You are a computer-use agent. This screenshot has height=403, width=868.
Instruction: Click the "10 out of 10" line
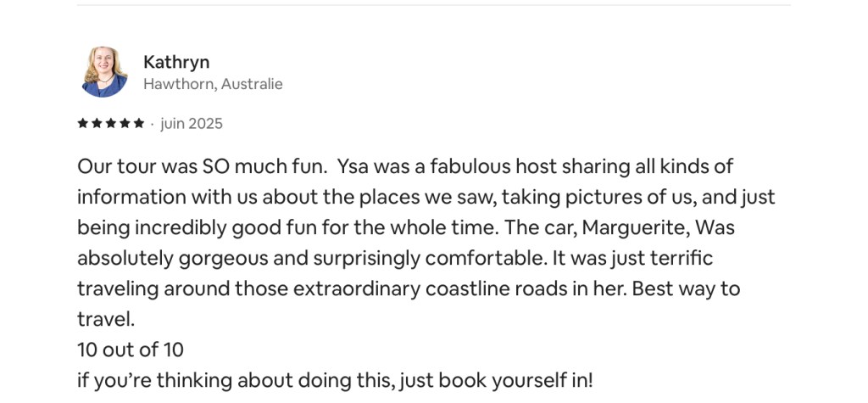pyautogui.click(x=131, y=350)
